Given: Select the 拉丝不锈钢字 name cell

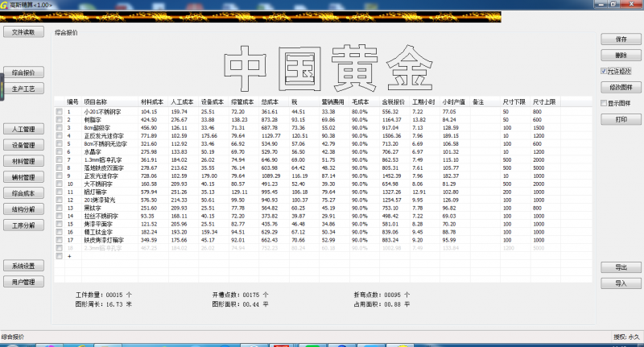Looking at the screenshot, I should 101,216.
